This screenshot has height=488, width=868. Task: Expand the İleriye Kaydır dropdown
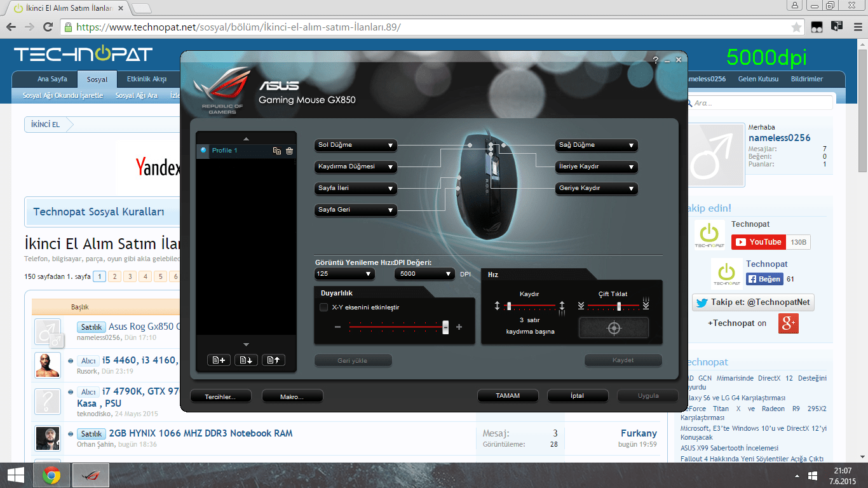pos(597,167)
